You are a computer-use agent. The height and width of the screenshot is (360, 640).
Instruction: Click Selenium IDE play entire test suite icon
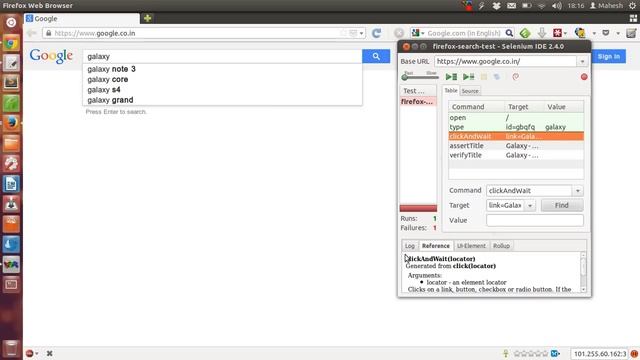(451, 77)
